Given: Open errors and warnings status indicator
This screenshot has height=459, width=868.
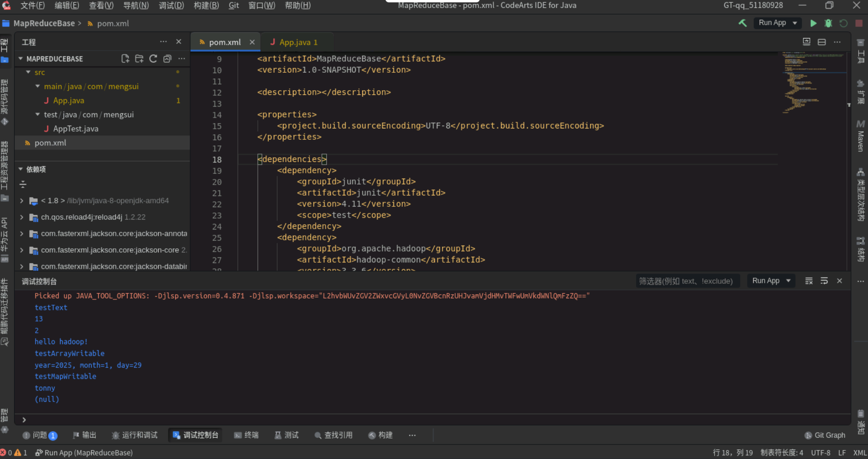Looking at the screenshot, I should point(14,452).
